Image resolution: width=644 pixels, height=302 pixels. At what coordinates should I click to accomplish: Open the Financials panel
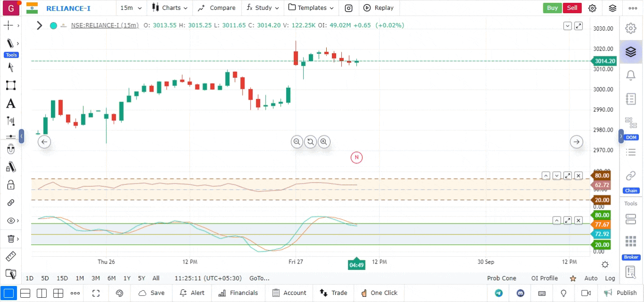coord(238,293)
